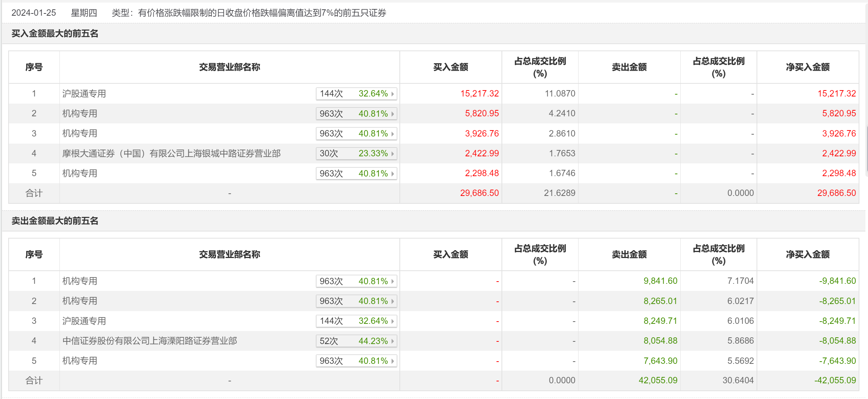868x399 pixels.
Task: Open 963次 40.81% stats in sell row 5
Action: [x=356, y=361]
